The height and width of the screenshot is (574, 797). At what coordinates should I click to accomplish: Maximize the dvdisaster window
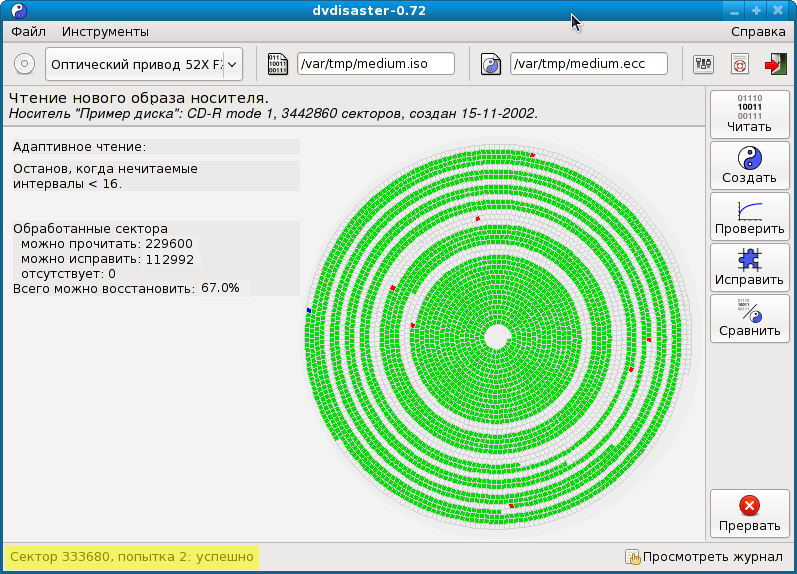click(x=756, y=10)
